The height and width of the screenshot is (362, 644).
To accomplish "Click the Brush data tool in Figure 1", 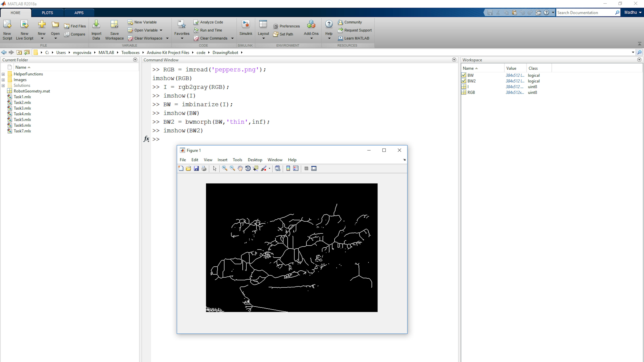I will click(264, 168).
